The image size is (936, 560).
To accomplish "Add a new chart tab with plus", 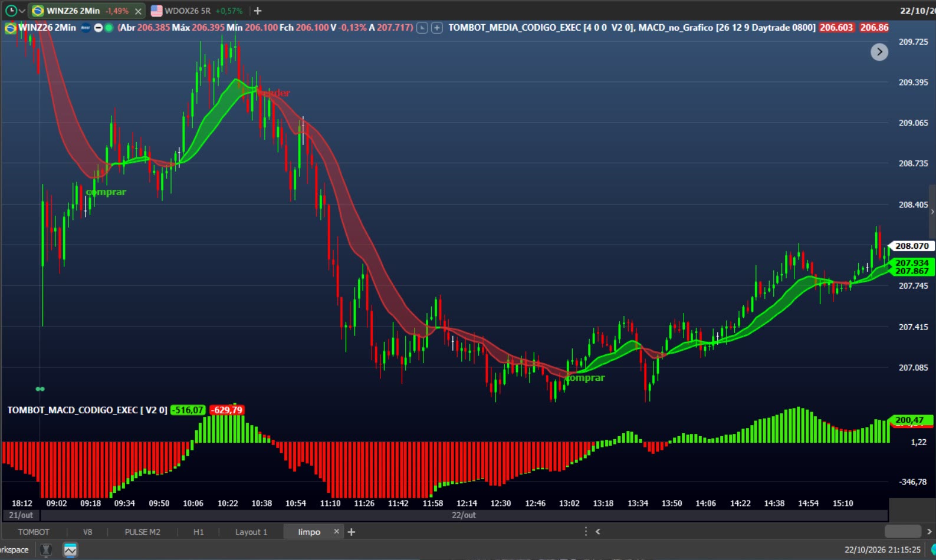I will pos(257,11).
